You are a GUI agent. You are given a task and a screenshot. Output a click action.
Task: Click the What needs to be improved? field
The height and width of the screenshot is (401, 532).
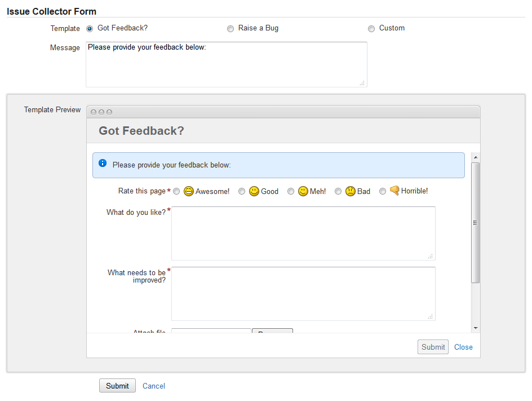tap(303, 293)
